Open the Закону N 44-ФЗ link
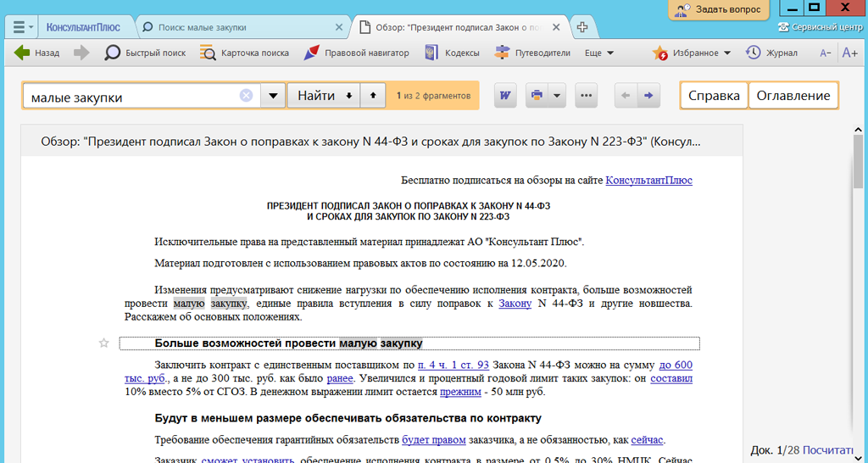Screen dimensions: 868x463 [515, 304]
